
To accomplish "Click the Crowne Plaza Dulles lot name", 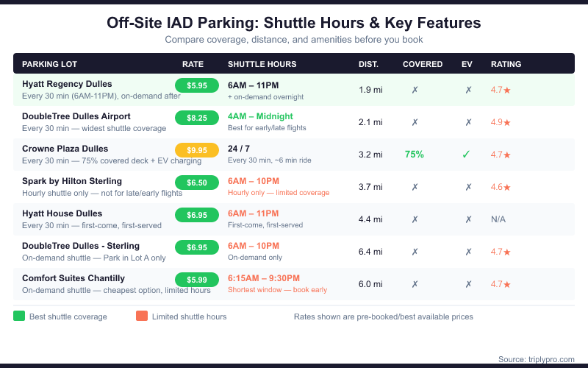I will (x=65, y=149).
